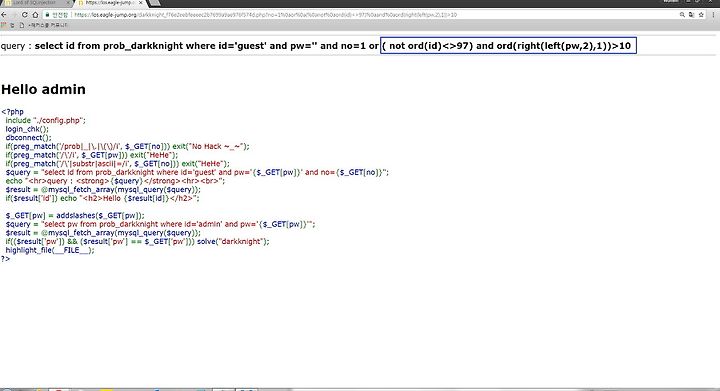Click the preg_match substr|ascii line
The width and height of the screenshot is (720, 391).
click(117, 164)
